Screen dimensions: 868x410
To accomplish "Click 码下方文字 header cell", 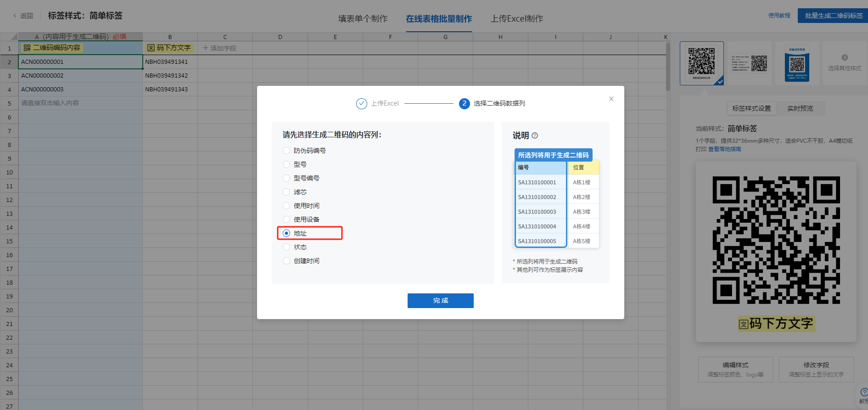I will pyautogui.click(x=170, y=48).
